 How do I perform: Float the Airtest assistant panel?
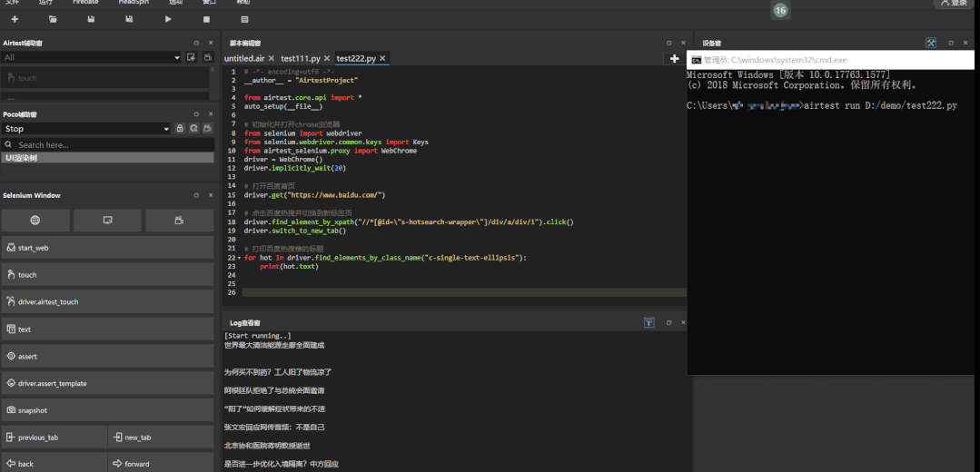tap(196, 43)
